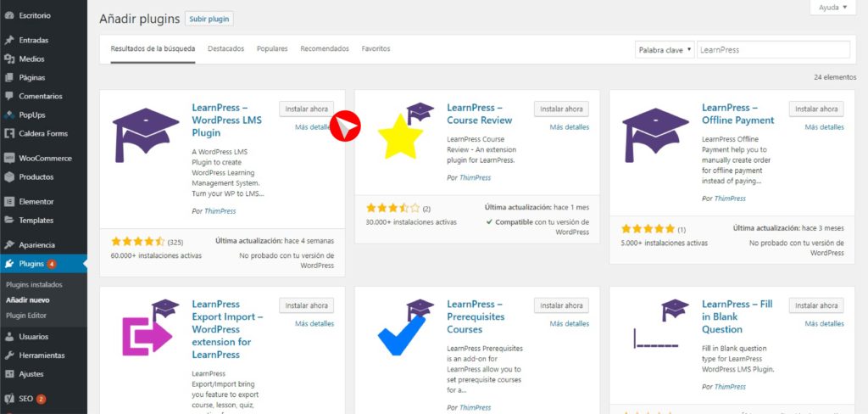Image resolution: width=868 pixels, height=414 pixels.
Task: Open the Palabra clave search type dropdown
Action: tap(665, 50)
